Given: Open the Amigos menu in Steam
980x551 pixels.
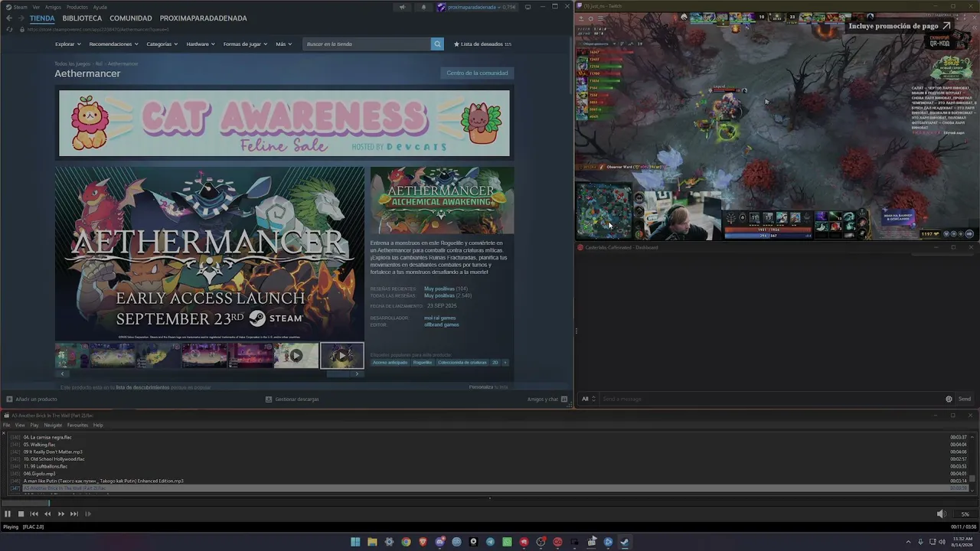Looking at the screenshot, I should click(x=53, y=7).
